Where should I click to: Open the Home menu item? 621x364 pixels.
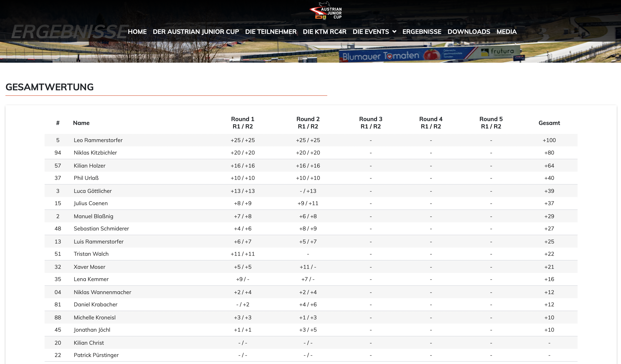click(137, 32)
